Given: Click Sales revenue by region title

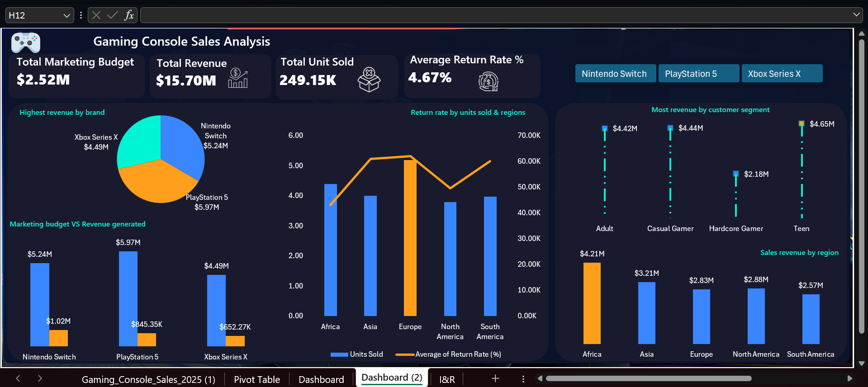Looking at the screenshot, I should click(x=799, y=252).
